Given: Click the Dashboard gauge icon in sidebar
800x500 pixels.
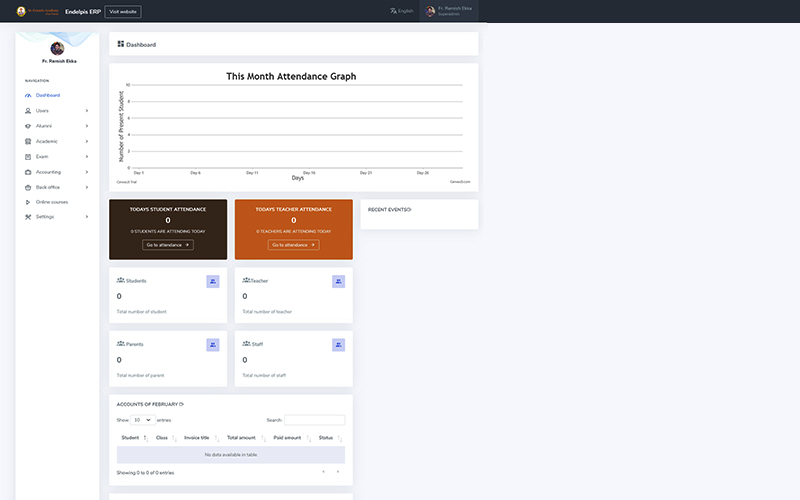Looking at the screenshot, I should 28,95.
